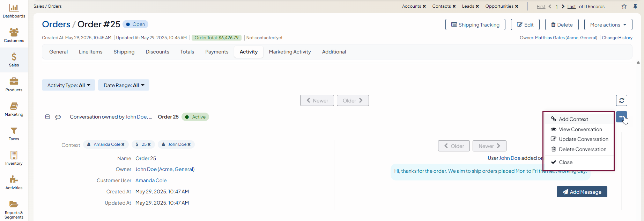
Task: Remove Amanda Cole from context
Action: click(123, 144)
